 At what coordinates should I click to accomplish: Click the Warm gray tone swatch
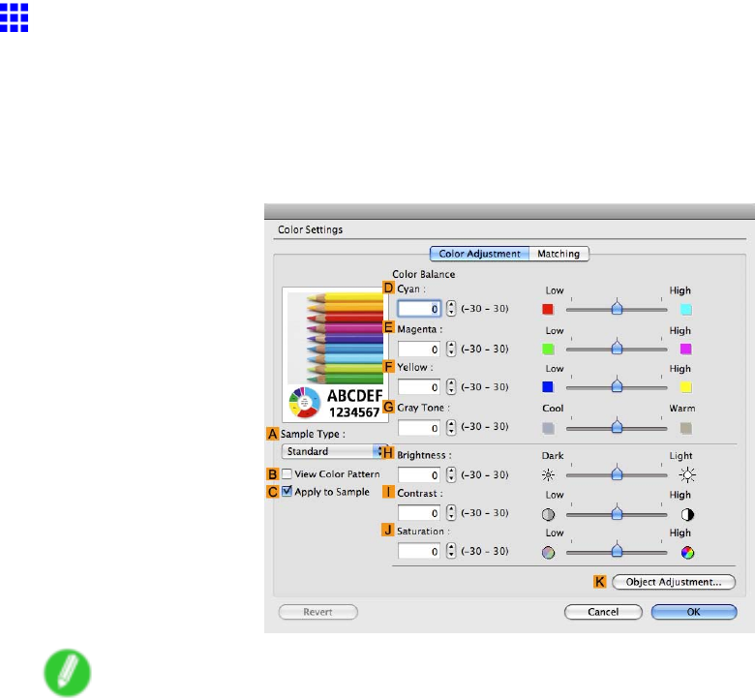click(x=685, y=428)
